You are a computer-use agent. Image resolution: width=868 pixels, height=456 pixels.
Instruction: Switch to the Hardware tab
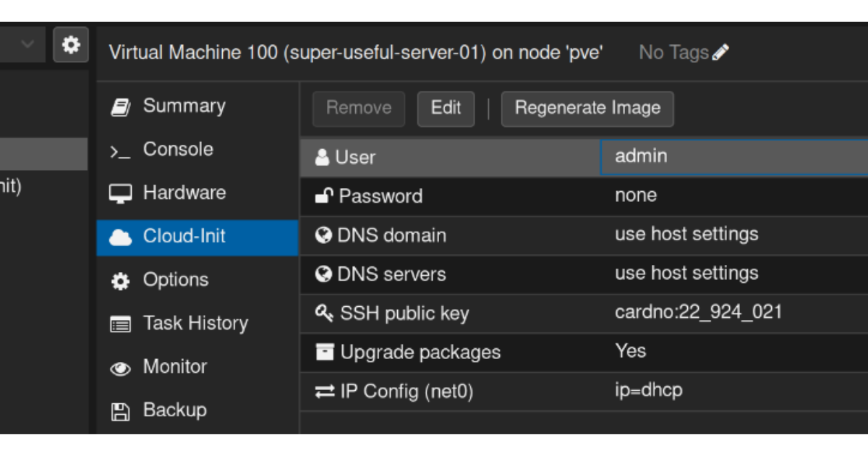184,193
